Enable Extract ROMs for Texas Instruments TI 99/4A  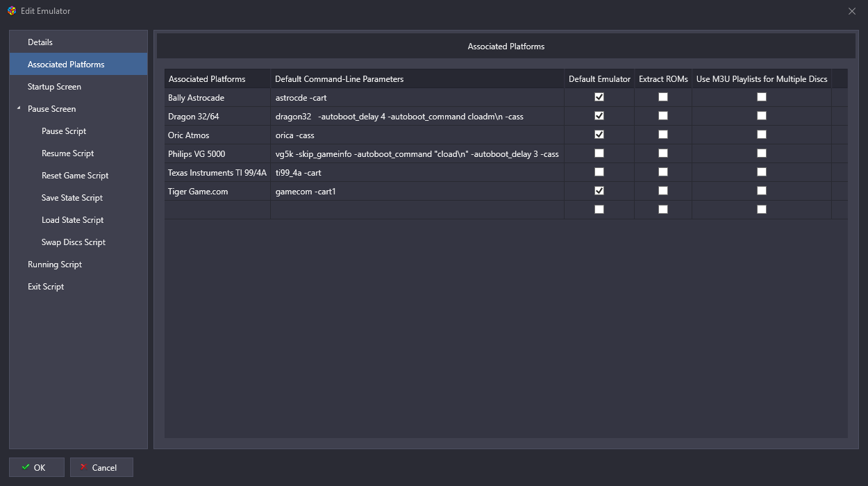(663, 172)
